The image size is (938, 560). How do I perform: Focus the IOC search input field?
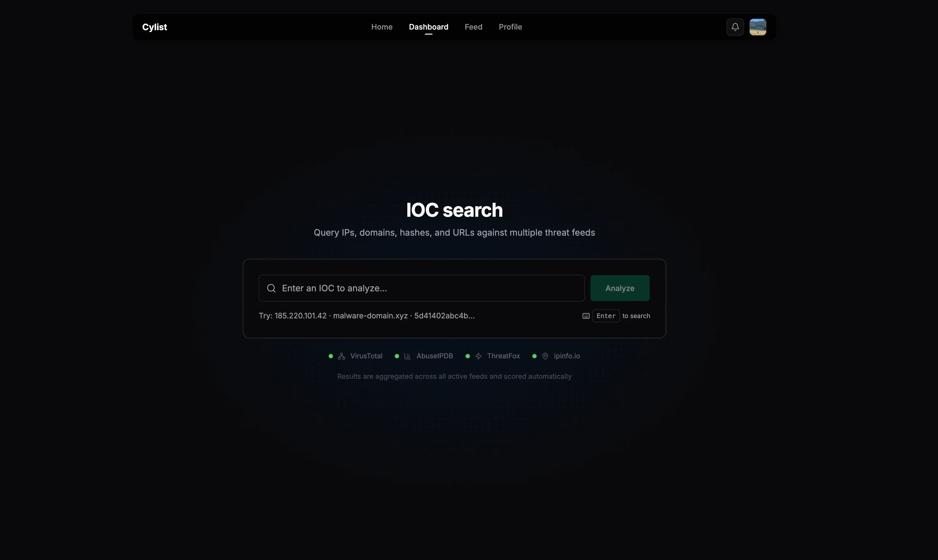point(422,288)
